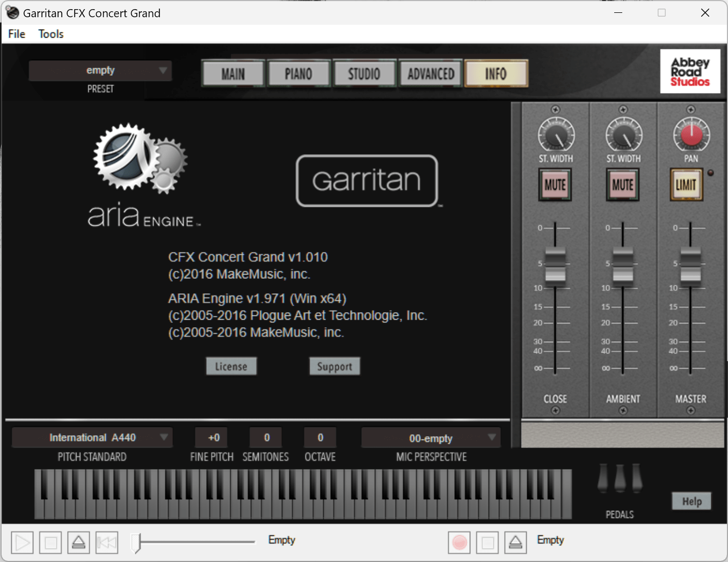Viewport: 728px width, 562px height.
Task: Click the Abbey Road Studios logo
Action: click(x=690, y=71)
